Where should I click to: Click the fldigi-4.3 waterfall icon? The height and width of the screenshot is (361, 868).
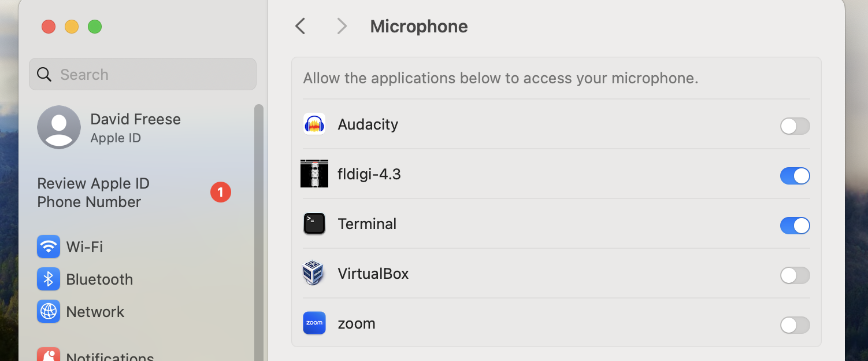[x=314, y=174]
